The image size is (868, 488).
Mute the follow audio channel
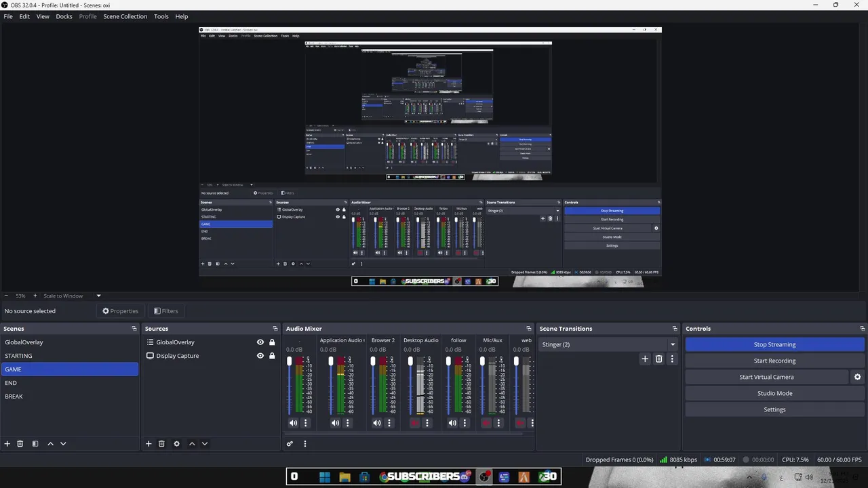point(452,423)
